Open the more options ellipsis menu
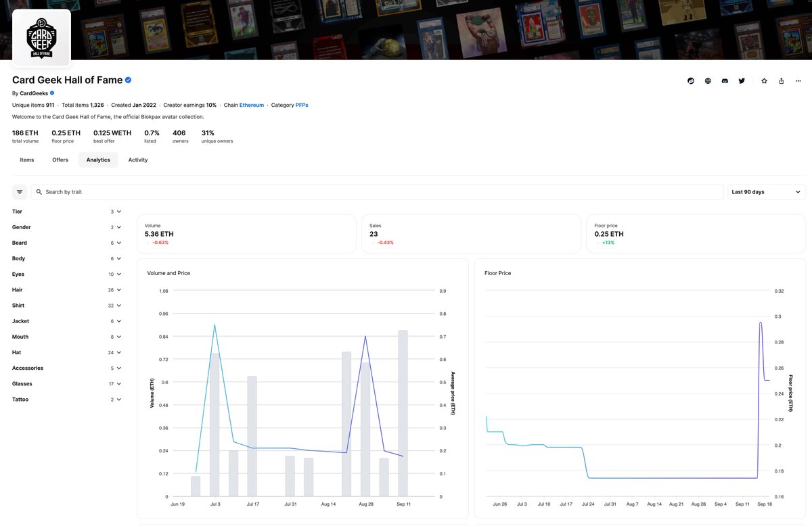Screen dimensions: 812x526 (x=798, y=80)
